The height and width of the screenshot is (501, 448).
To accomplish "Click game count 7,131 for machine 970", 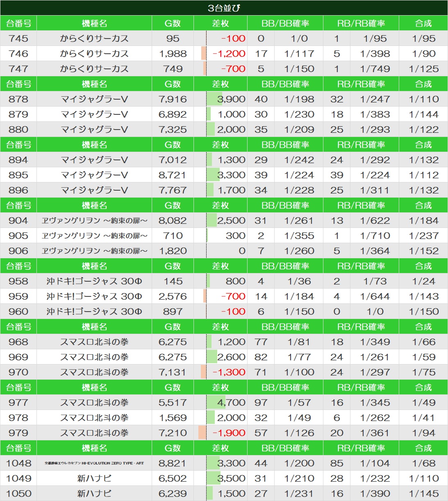I will coord(173,372).
